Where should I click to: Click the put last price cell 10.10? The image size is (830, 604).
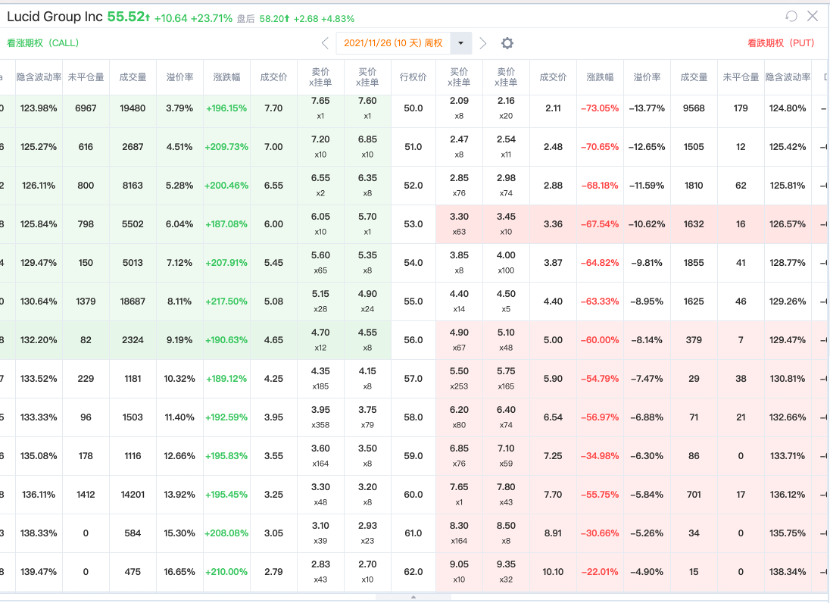tap(553, 572)
